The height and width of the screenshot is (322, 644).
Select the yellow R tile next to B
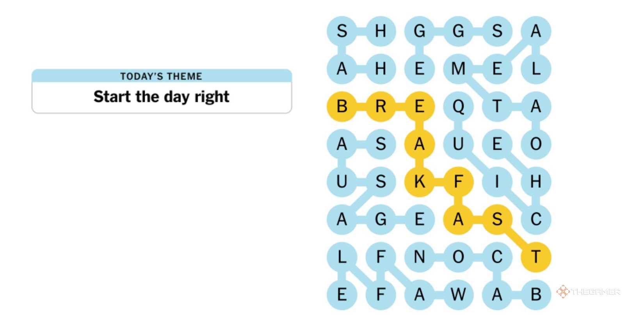point(381,106)
